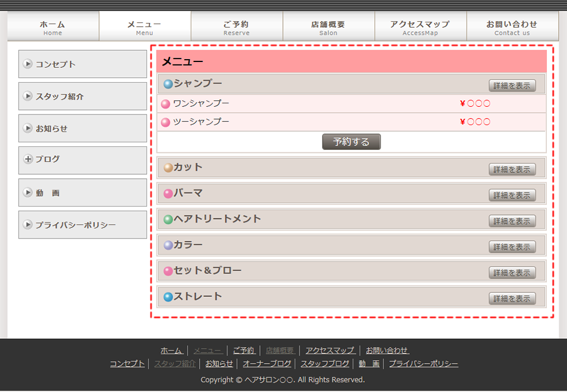Click the pink ball icon beside パーマ

tap(168, 194)
